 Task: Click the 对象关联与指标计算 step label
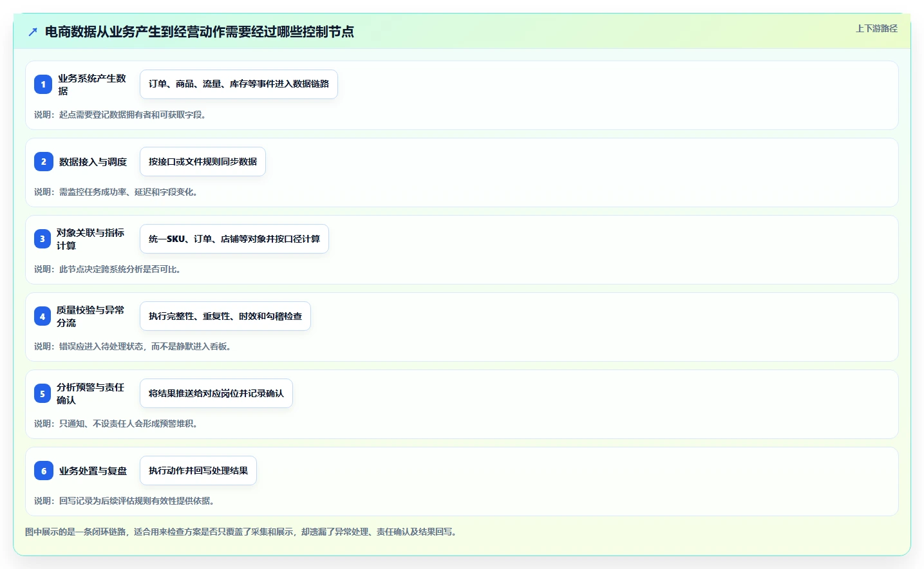tap(90, 239)
